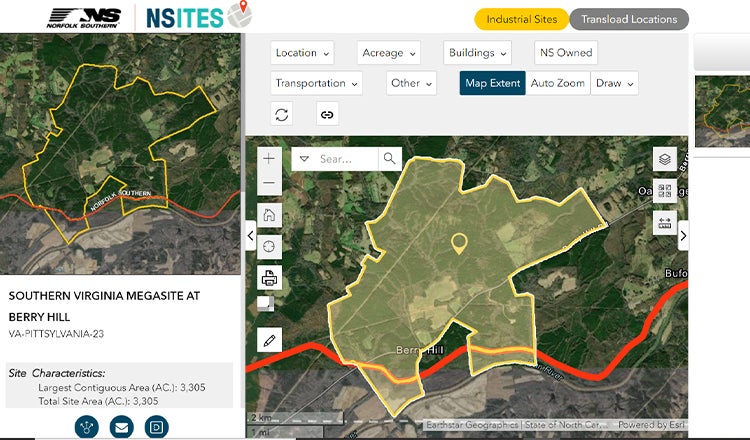Viewport: 750px width, 440px height.
Task: Click the NSITES globe logo
Action: [199, 16]
